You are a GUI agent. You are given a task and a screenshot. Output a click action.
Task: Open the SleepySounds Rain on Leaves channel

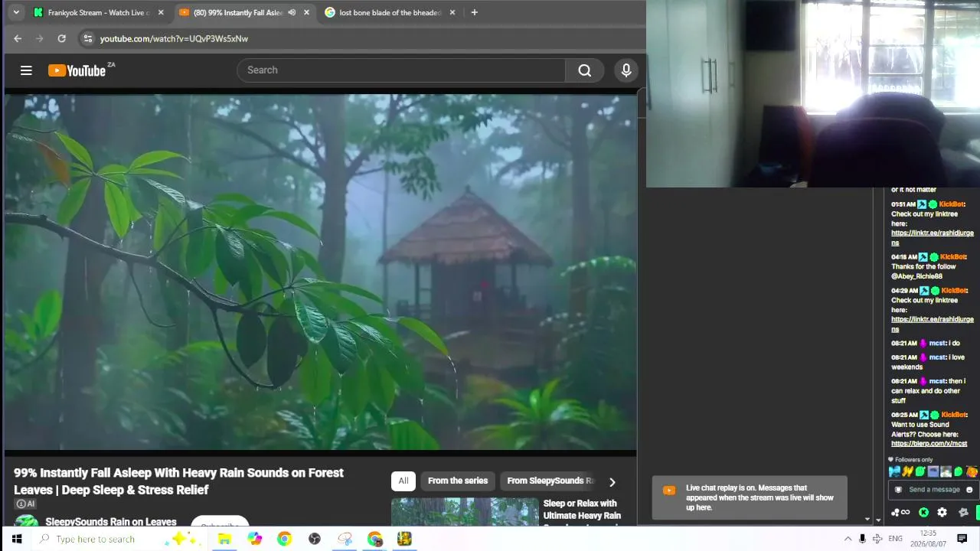pyautogui.click(x=111, y=521)
